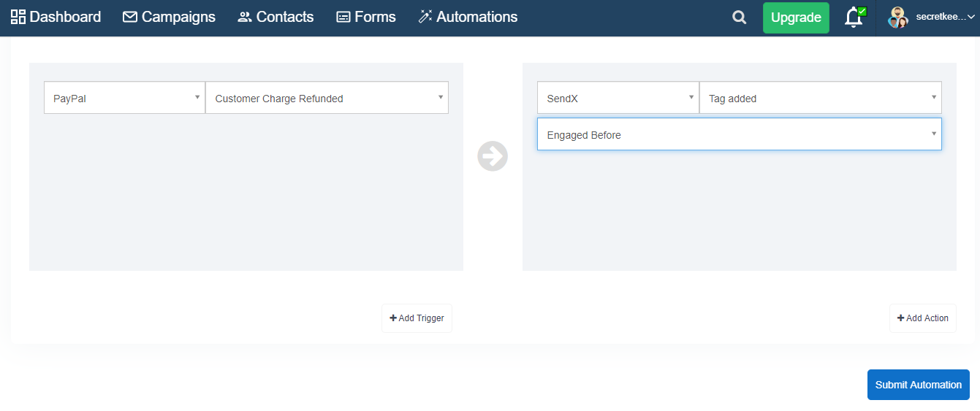Submit the automation with blue button
The height and width of the screenshot is (411, 980).
tap(918, 385)
